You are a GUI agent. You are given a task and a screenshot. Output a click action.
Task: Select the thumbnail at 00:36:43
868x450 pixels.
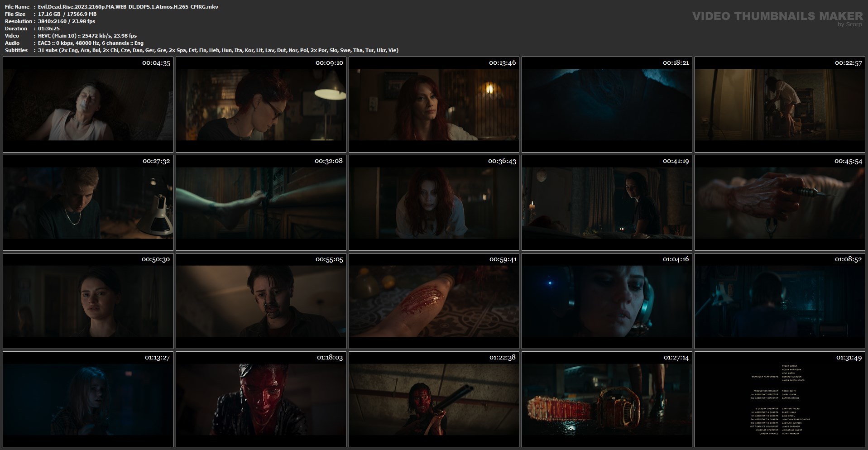pos(434,203)
